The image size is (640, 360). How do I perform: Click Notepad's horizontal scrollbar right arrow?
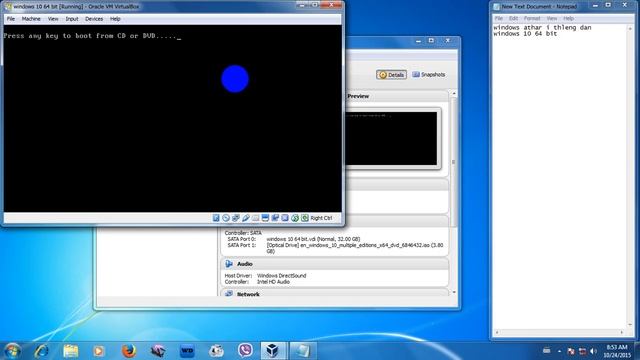[x=622, y=332]
